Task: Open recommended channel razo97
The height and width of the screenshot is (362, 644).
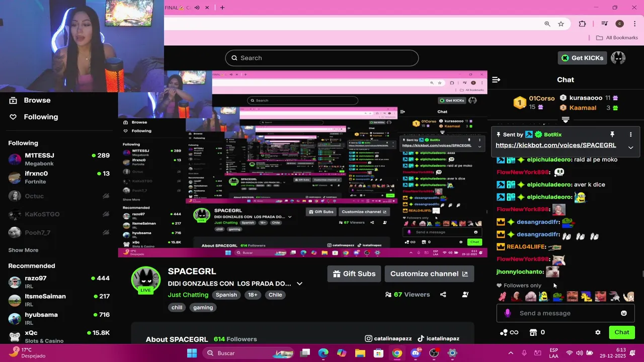Action: [x=59, y=282]
